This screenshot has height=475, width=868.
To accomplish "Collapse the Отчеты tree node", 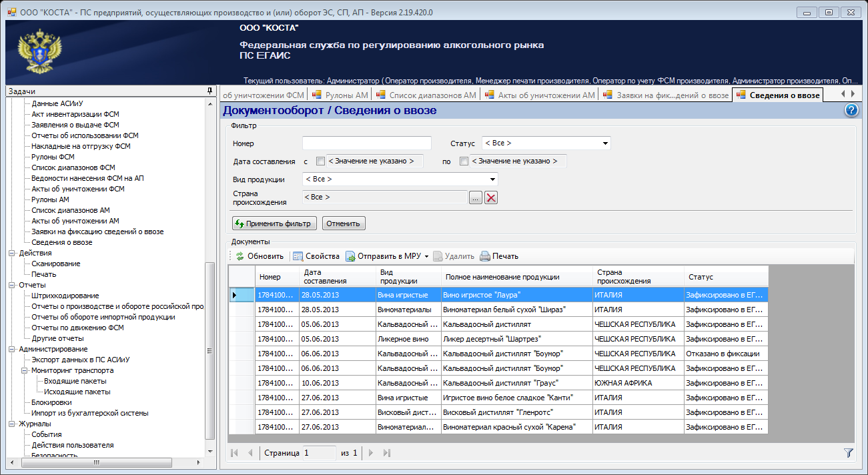I will 11,285.
